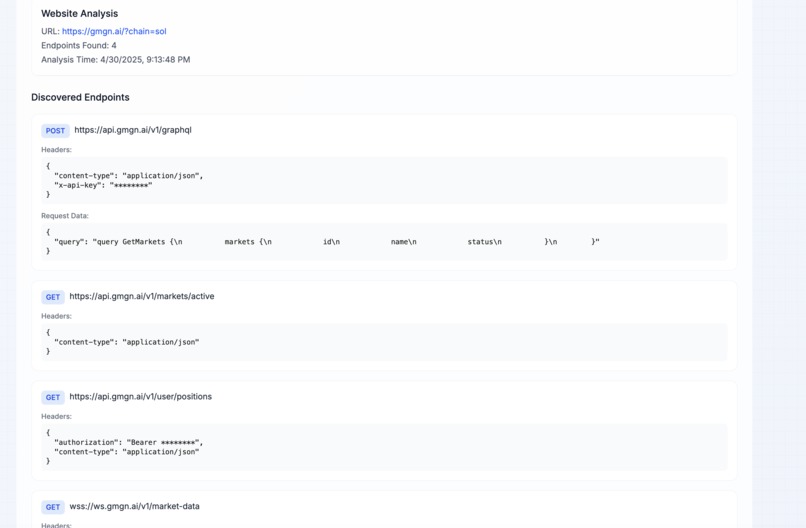This screenshot has width=806, height=528.
Task: Click content-type line in user/positions headers
Action: pos(126,452)
